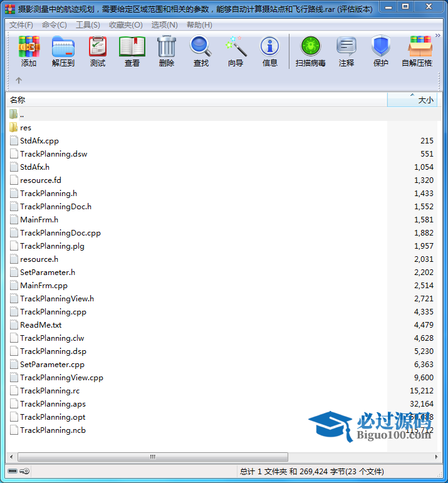The width and height of the screenshot is (448, 483).
Task: Click the scrollbar right arrow
Action: click(x=436, y=457)
